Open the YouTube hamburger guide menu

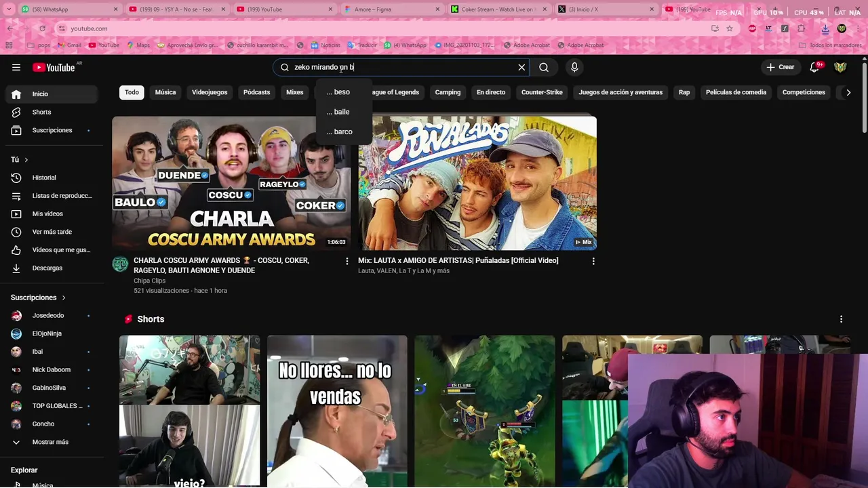tap(16, 67)
